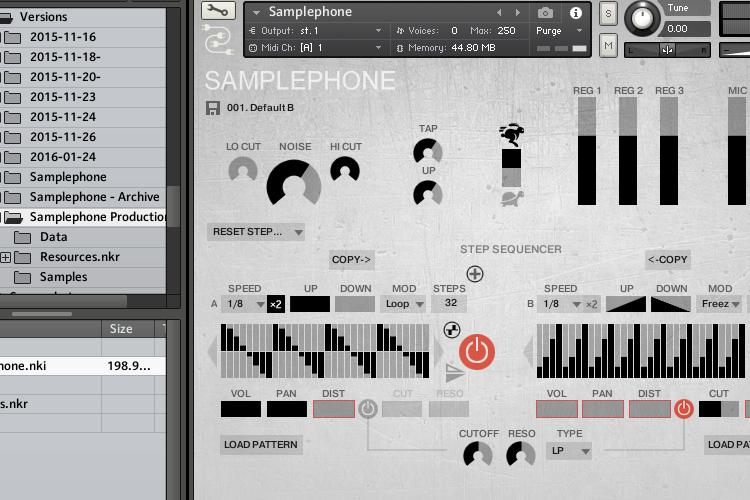Open instrument info with the i icon
The image size is (750, 500).
[x=576, y=13]
